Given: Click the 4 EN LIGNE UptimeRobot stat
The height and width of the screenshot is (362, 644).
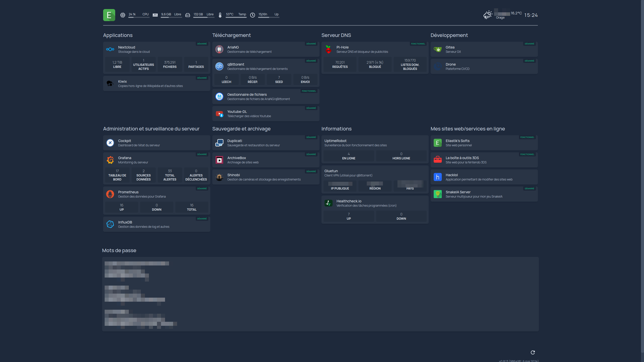Looking at the screenshot, I should pyautogui.click(x=349, y=156).
